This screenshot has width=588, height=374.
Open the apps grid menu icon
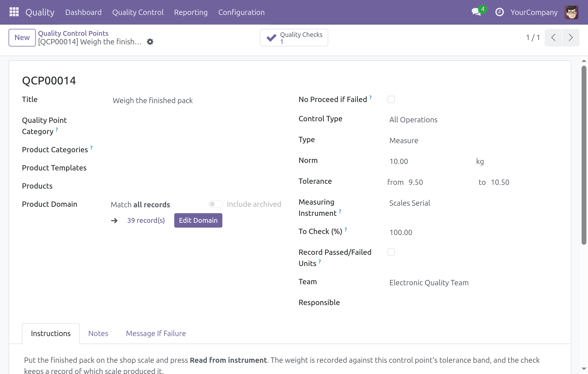pyautogui.click(x=14, y=12)
